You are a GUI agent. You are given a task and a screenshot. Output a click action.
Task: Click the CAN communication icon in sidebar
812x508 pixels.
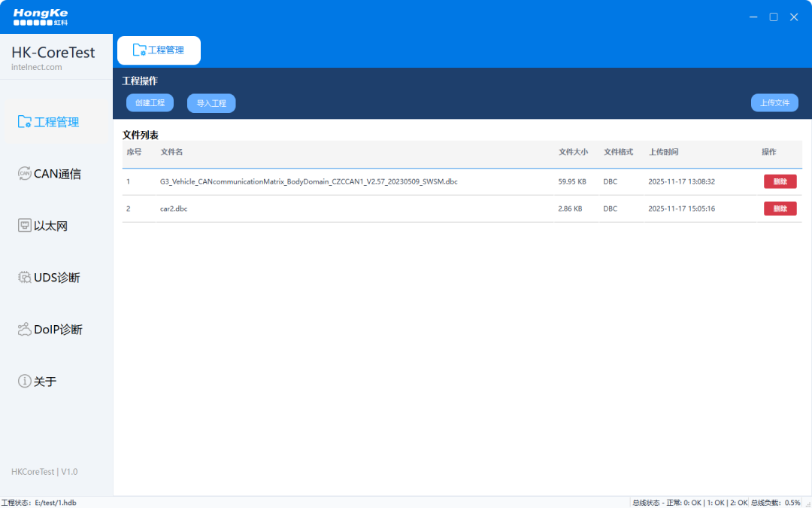pos(24,174)
